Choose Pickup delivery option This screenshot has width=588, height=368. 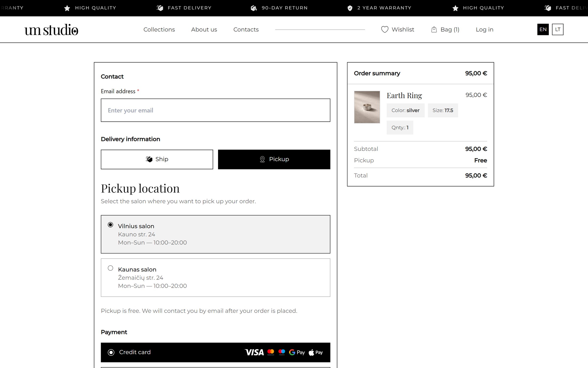tap(274, 159)
